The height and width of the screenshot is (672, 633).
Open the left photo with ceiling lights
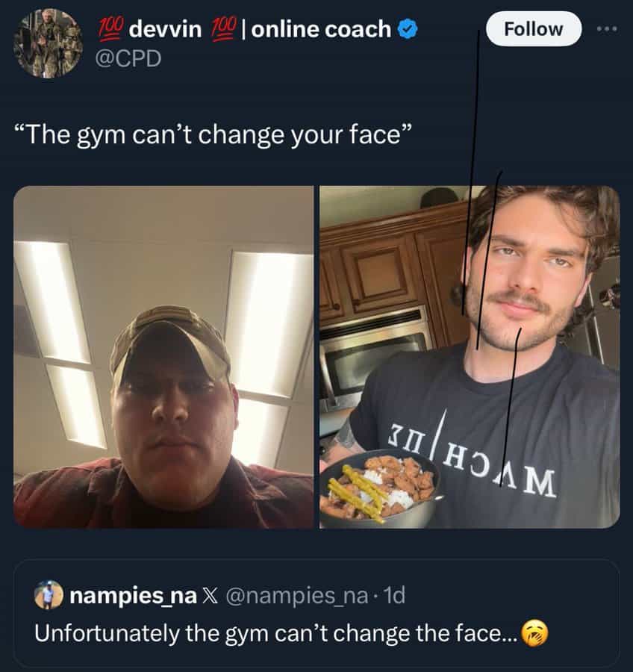tap(163, 357)
